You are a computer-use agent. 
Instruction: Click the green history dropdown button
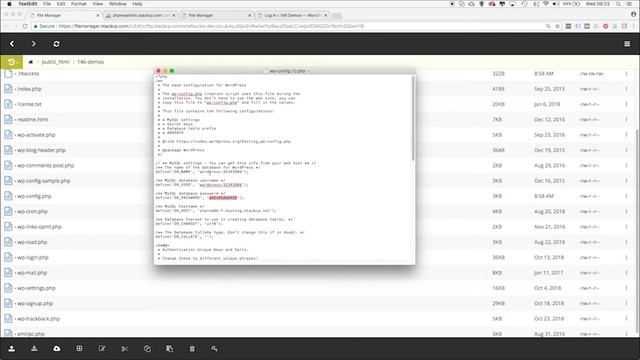[12, 62]
